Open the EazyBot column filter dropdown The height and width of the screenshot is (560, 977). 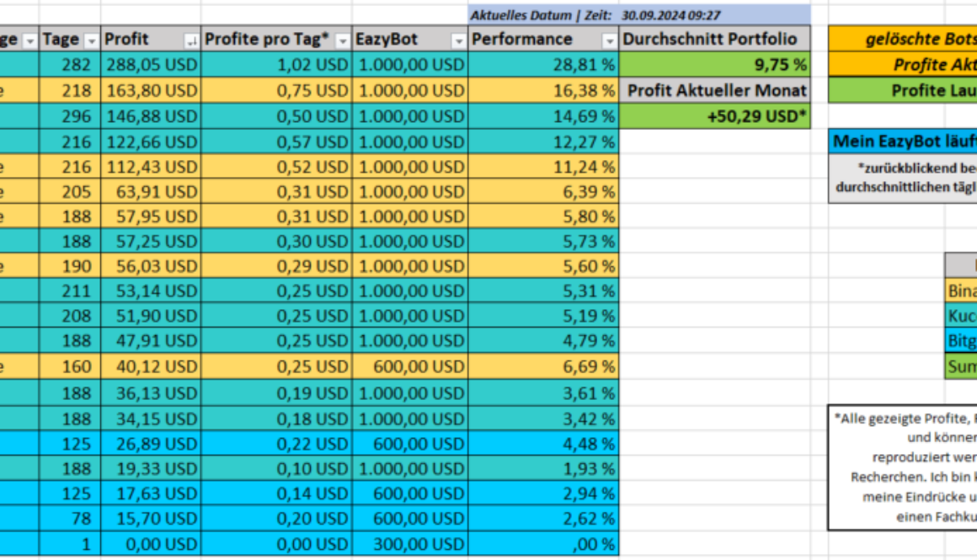click(x=458, y=41)
